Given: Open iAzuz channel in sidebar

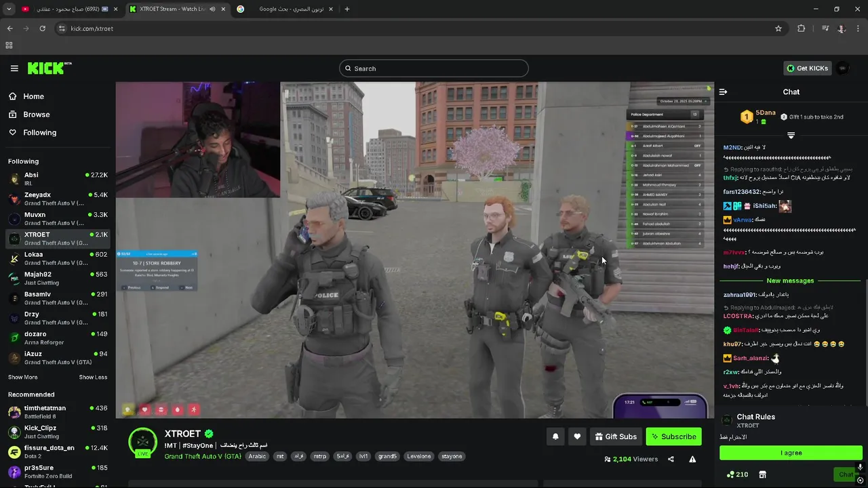Looking at the screenshot, I should (58, 357).
